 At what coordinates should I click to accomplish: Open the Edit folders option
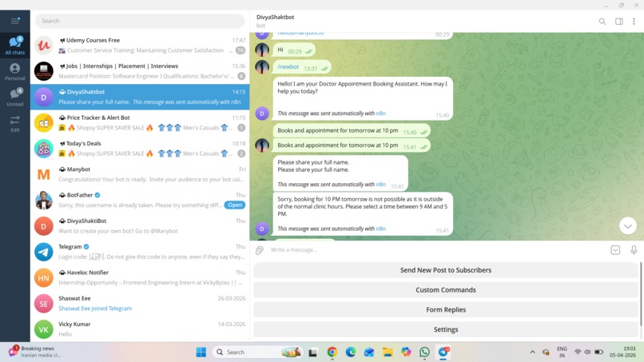click(15, 123)
